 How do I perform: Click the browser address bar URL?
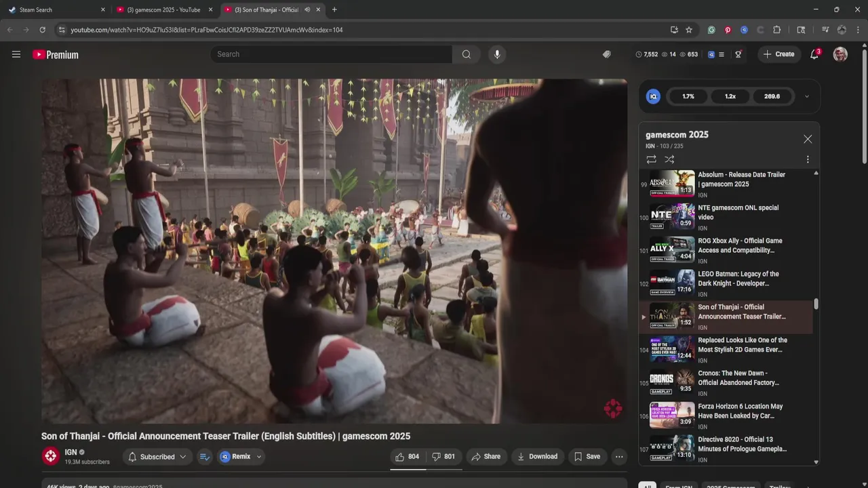click(207, 30)
